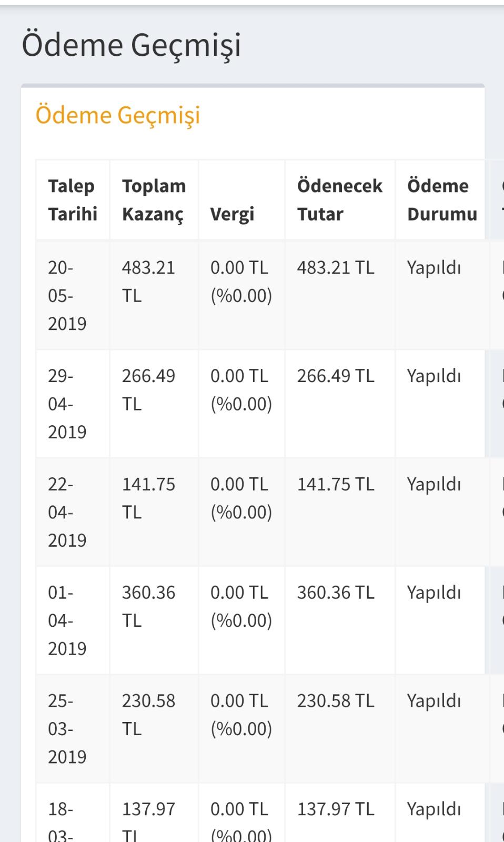Image resolution: width=504 pixels, height=842 pixels.
Task: Select the 483.21 TL total earnings cell
Action: [154, 295]
